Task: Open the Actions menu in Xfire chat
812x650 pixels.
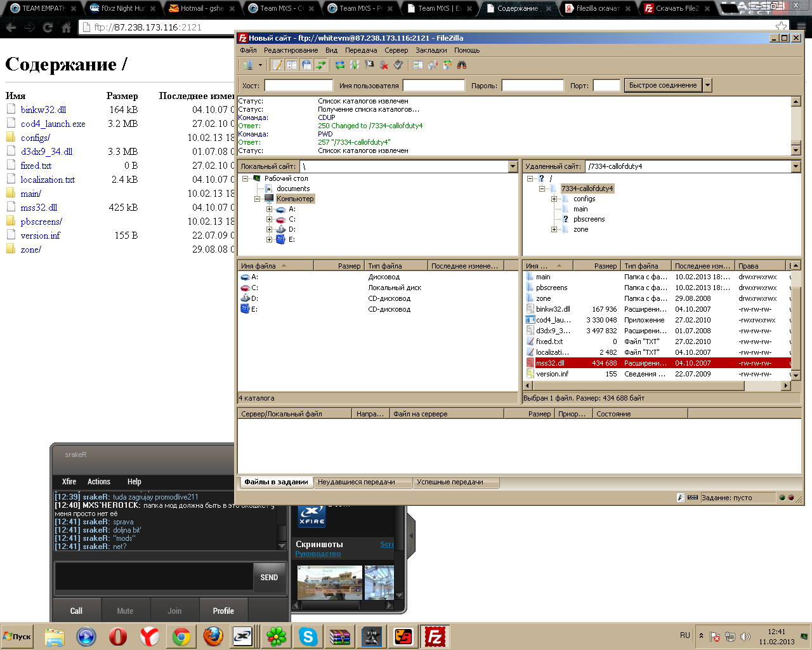Action: point(98,482)
